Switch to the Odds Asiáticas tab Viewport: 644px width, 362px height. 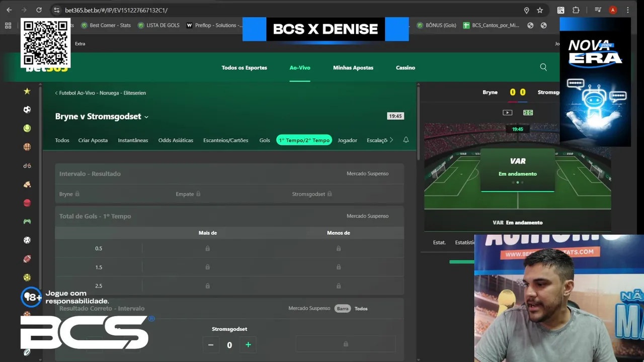[176, 140]
